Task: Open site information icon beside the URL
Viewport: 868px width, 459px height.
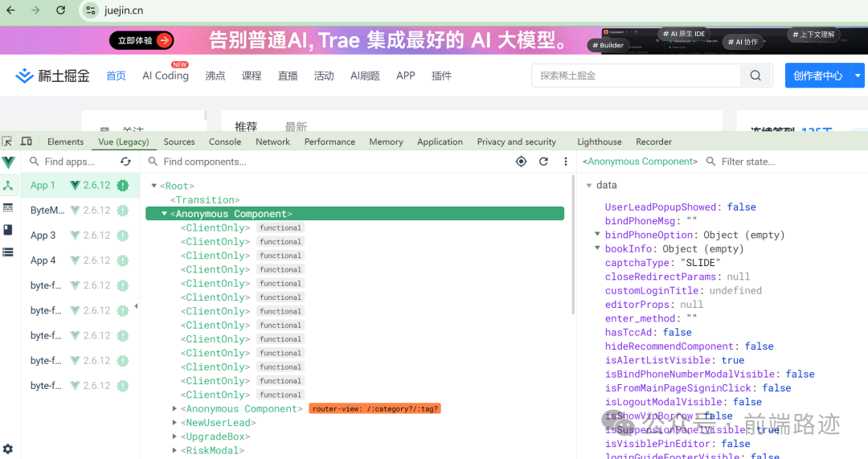Action: pos(90,10)
